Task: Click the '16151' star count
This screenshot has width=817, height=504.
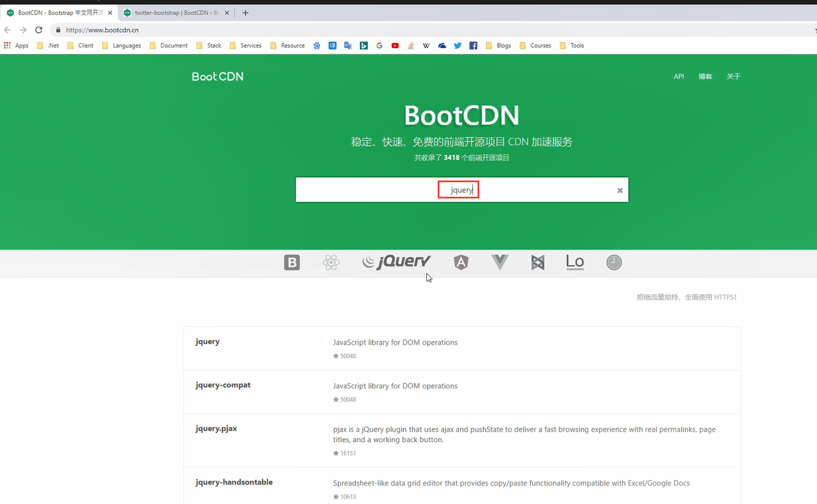Action: point(348,453)
